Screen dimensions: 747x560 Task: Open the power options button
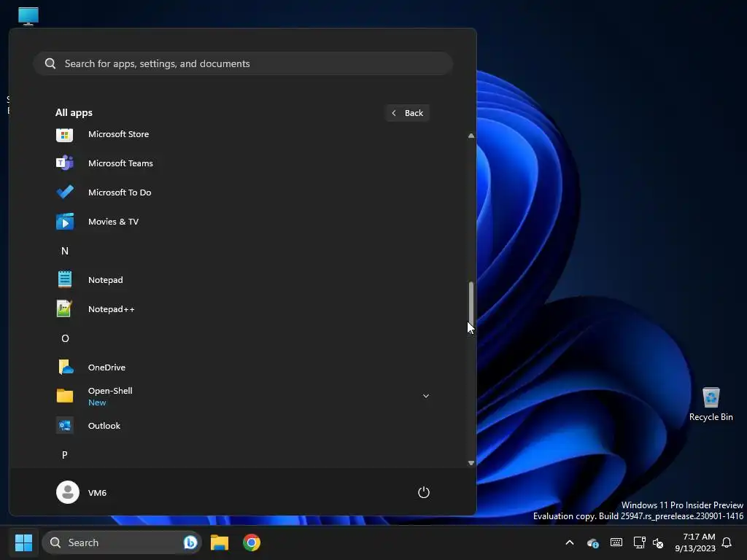[424, 492]
